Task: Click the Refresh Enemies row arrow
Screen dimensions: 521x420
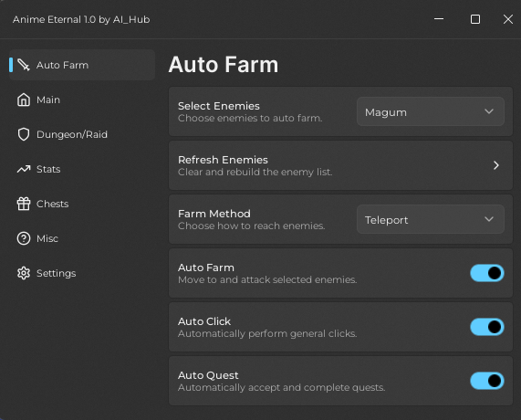Action: (496, 165)
